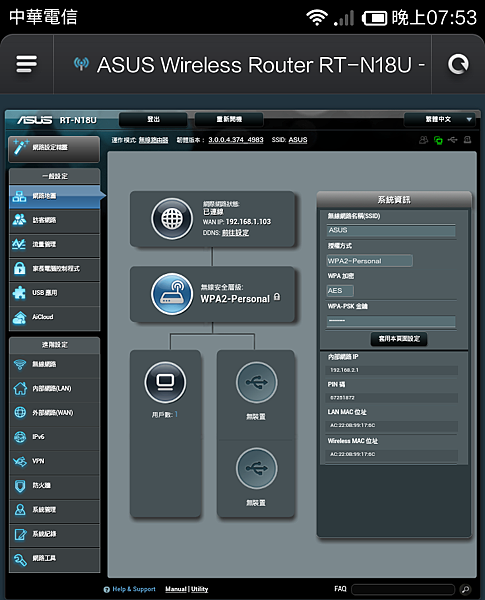Open the Administration menu item
Screen dimensions: 485x600
point(54,510)
